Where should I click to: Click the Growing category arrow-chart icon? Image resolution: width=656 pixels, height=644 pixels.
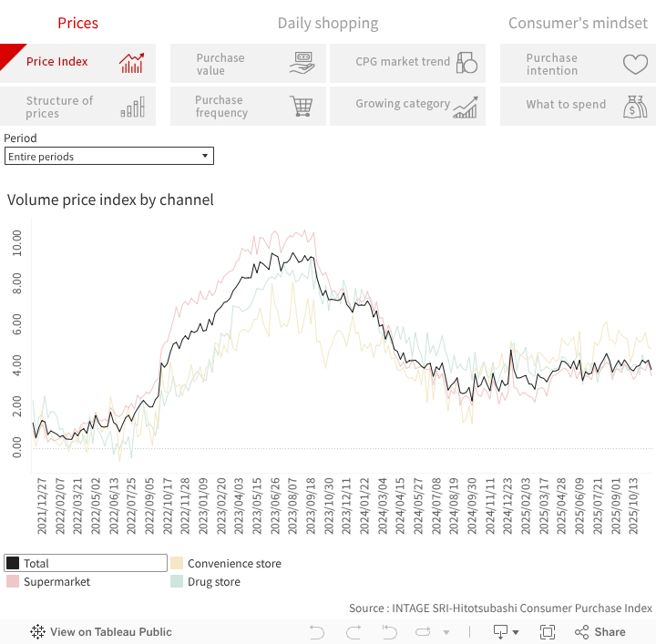465,107
